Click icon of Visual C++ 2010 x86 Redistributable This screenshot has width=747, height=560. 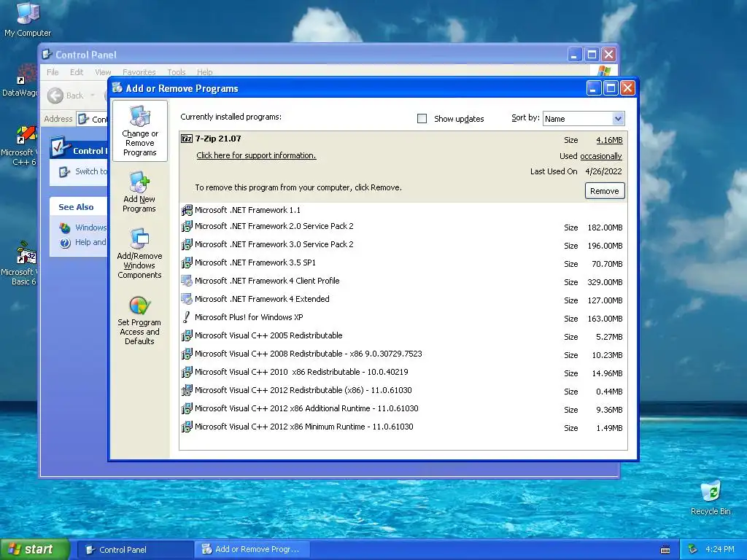(187, 372)
